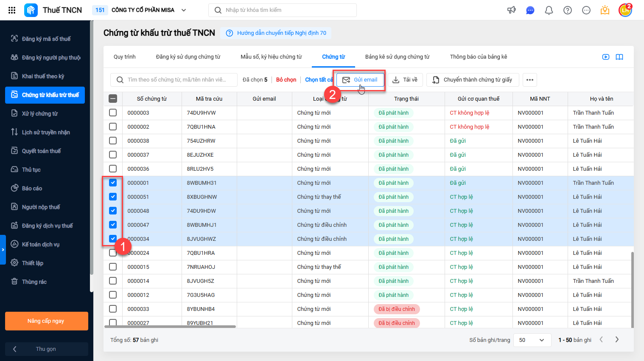Expand the CÔNG TY CỔ PHẦN MISA company dropdown
This screenshot has width=644, height=361.
[184, 10]
